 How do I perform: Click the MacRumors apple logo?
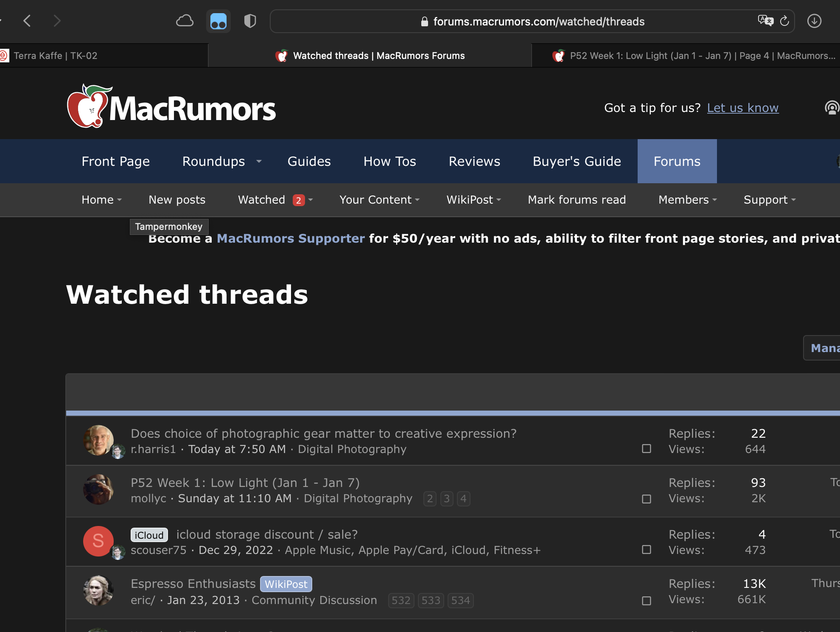[90, 106]
